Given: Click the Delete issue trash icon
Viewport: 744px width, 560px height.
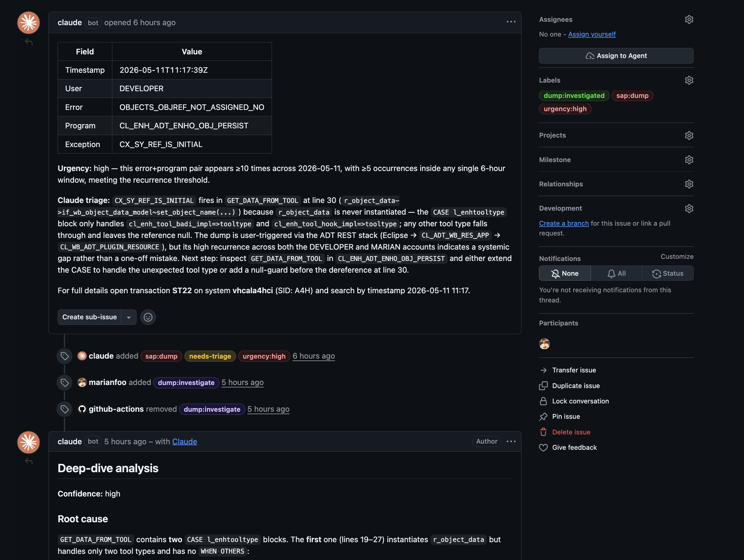Looking at the screenshot, I should (x=543, y=432).
